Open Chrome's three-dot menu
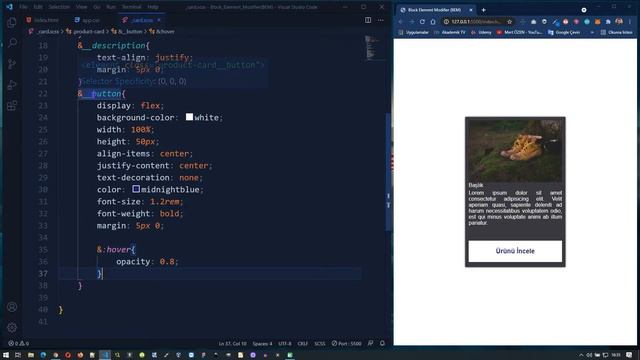This screenshot has height=360, width=640. coord(630,22)
